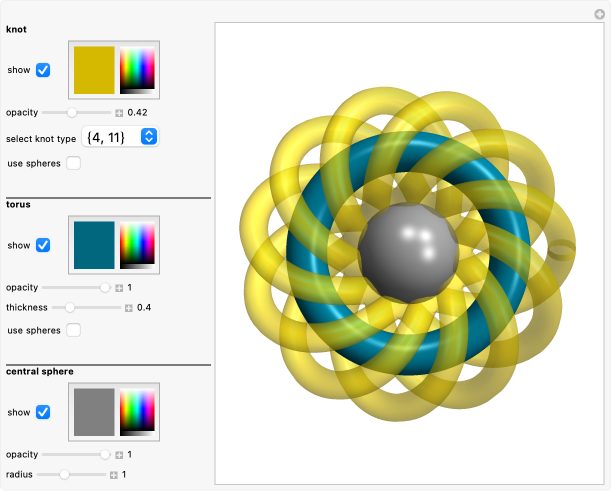Viewport: 611px width, 492px height.
Task: Click the gray sphere in the 3D view
Action: point(408,254)
